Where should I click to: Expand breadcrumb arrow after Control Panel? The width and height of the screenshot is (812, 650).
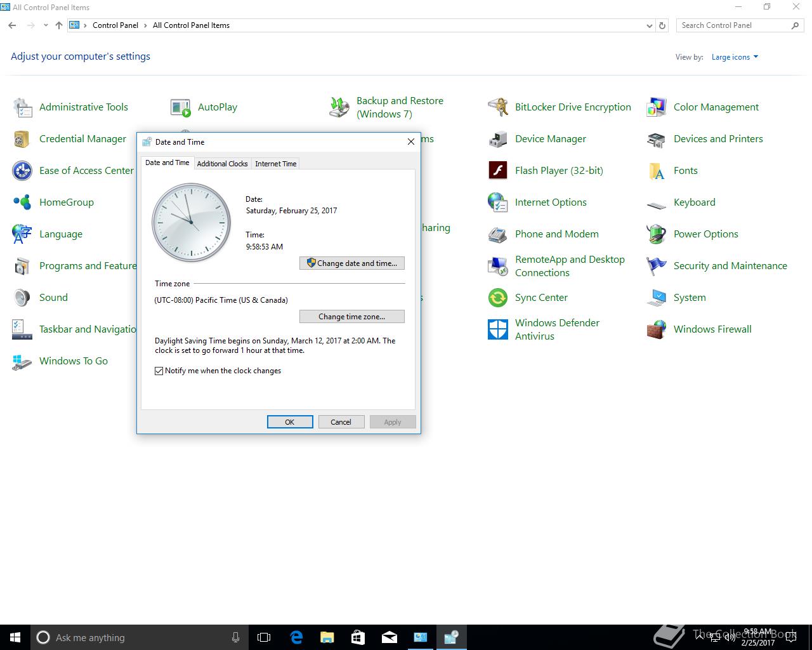pyautogui.click(x=145, y=25)
